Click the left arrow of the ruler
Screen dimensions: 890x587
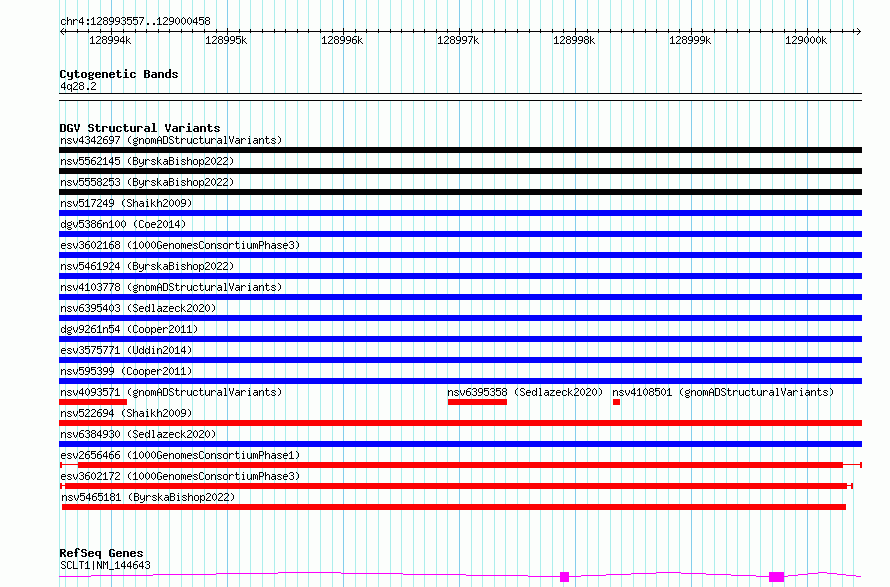[x=62, y=31]
